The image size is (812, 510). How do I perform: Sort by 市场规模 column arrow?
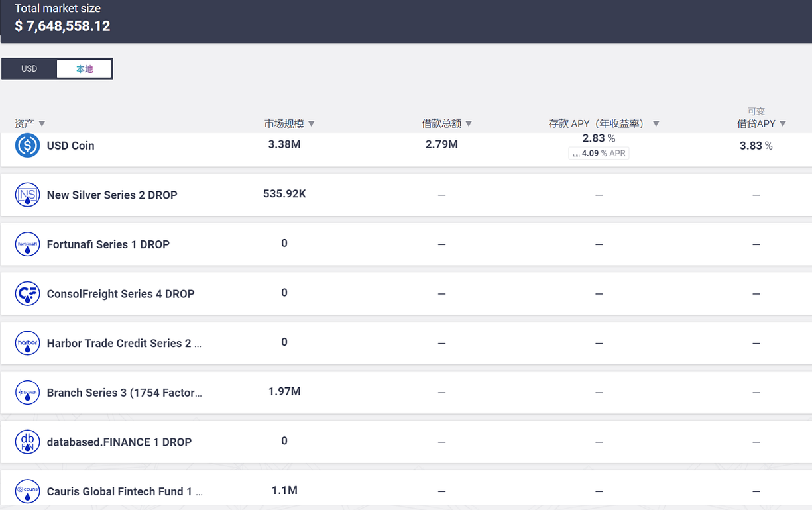click(x=312, y=124)
